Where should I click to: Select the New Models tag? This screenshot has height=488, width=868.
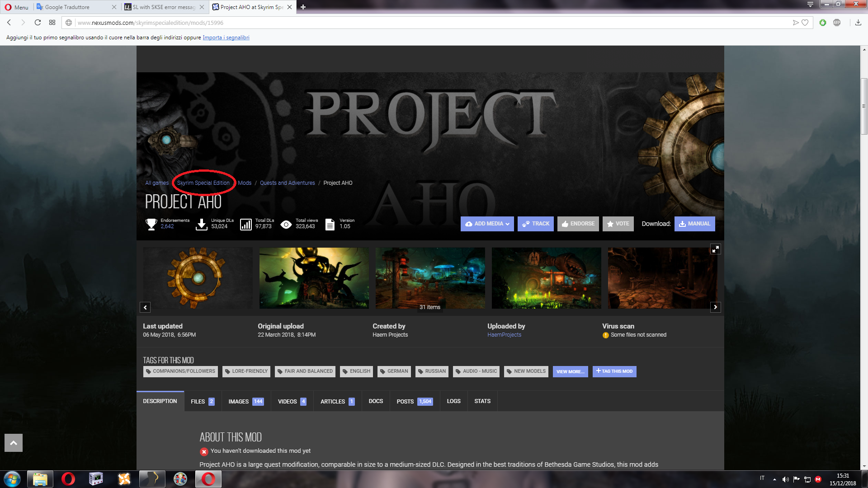(526, 371)
